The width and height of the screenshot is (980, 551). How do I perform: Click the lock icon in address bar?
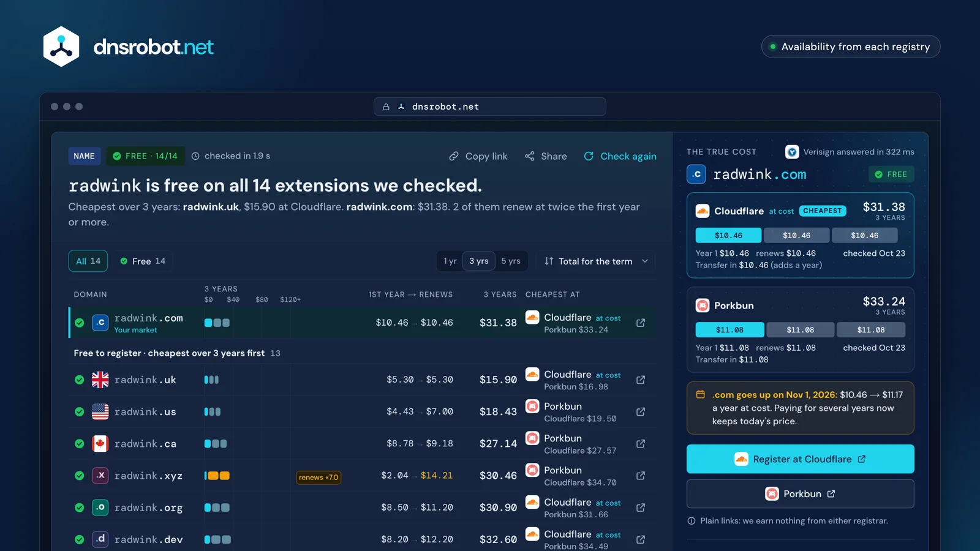[386, 107]
